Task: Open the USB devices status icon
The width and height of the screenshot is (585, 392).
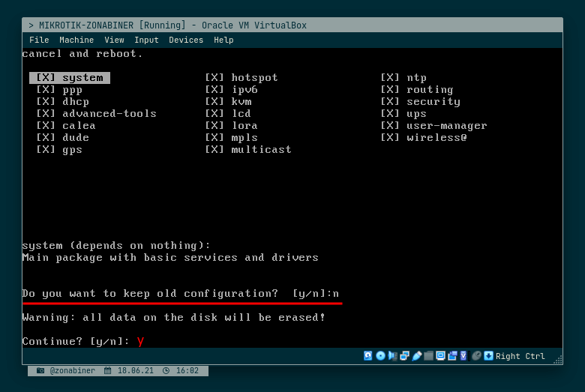Action: pos(417,356)
